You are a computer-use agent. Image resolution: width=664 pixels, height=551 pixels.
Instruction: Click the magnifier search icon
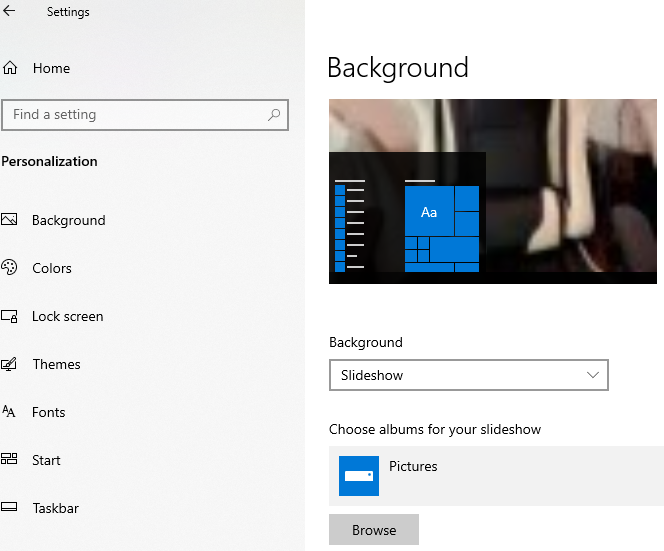(x=274, y=114)
